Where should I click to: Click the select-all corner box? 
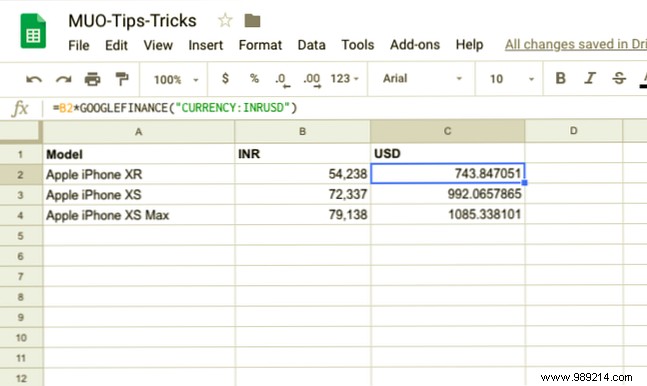tap(21, 132)
